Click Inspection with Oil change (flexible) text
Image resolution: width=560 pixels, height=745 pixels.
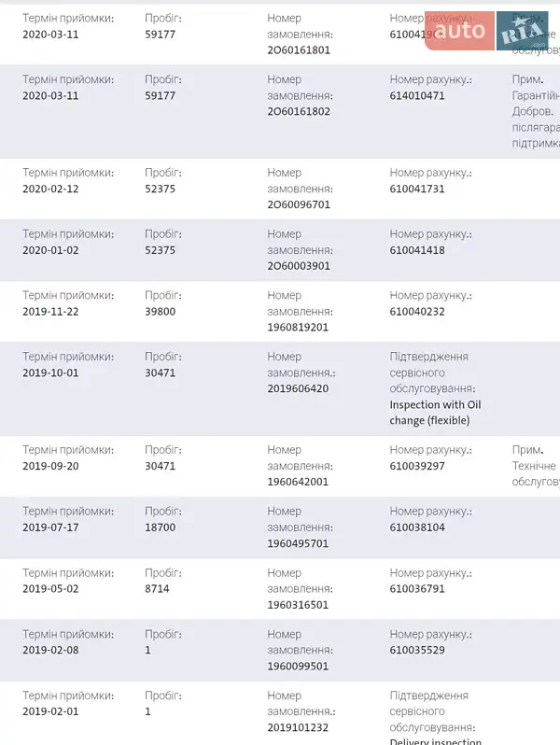click(x=435, y=413)
